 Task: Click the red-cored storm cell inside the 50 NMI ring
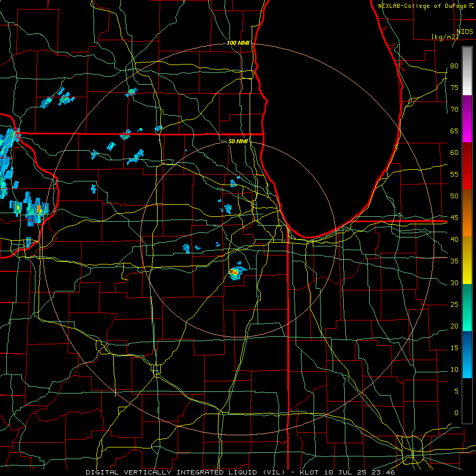click(235, 272)
